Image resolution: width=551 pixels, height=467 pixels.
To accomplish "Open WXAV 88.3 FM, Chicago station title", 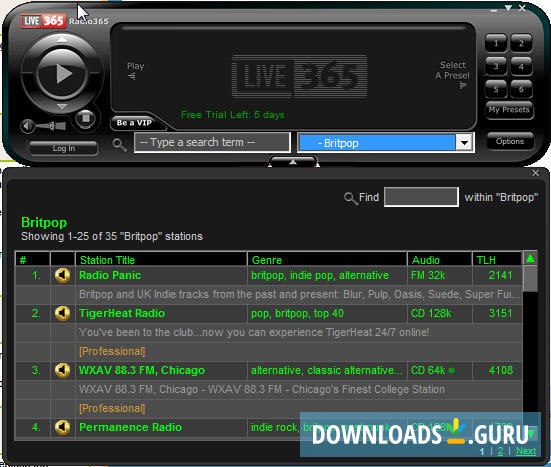I will tap(142, 370).
